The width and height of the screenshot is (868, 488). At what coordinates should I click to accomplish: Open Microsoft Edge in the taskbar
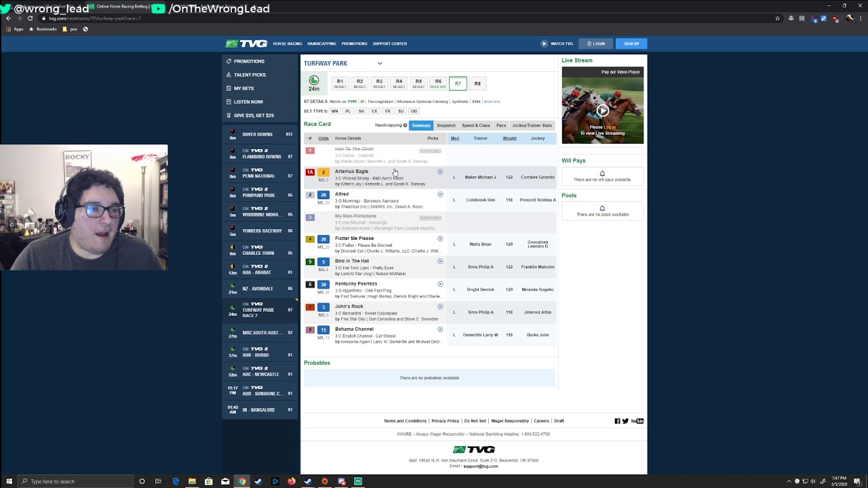[x=176, y=481]
